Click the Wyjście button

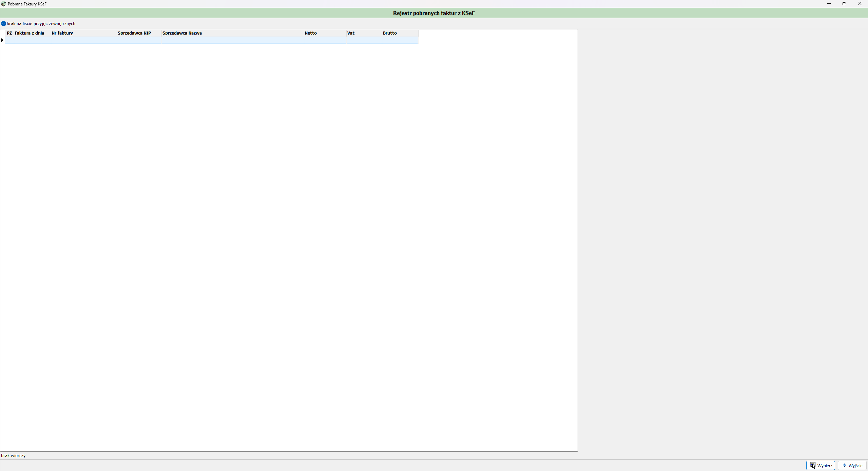click(852, 466)
